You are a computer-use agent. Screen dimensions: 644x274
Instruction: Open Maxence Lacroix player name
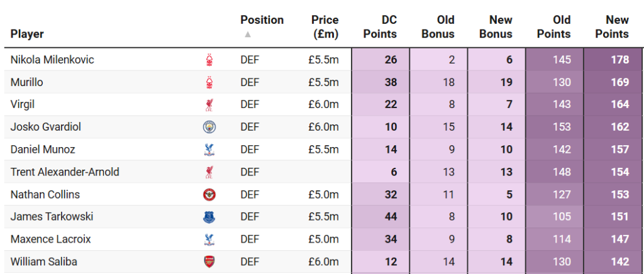pos(49,239)
